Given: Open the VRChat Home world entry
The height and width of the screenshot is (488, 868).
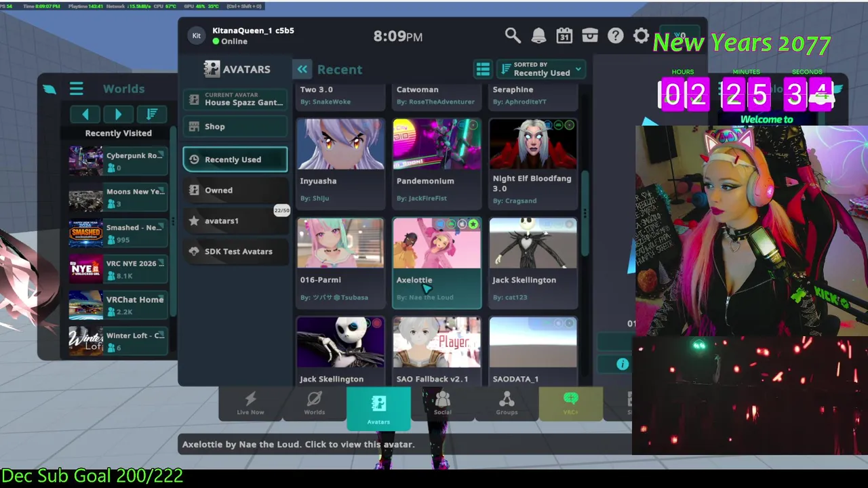Looking at the screenshot, I should click(x=118, y=305).
